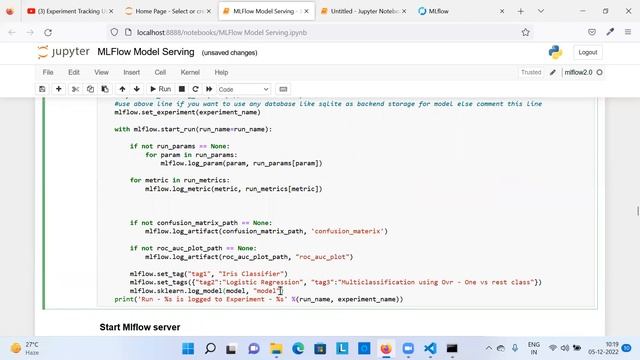Go back to previous page
Viewport: 640px width, 360px height.
(12, 32)
